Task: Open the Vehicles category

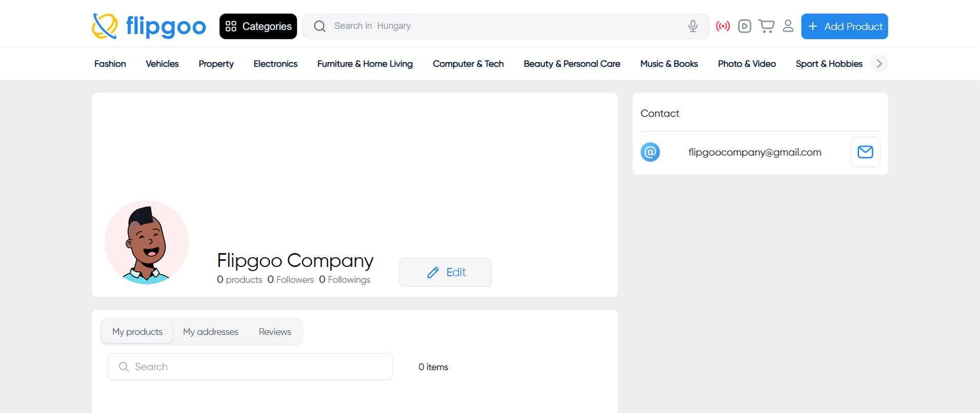Action: (162, 64)
